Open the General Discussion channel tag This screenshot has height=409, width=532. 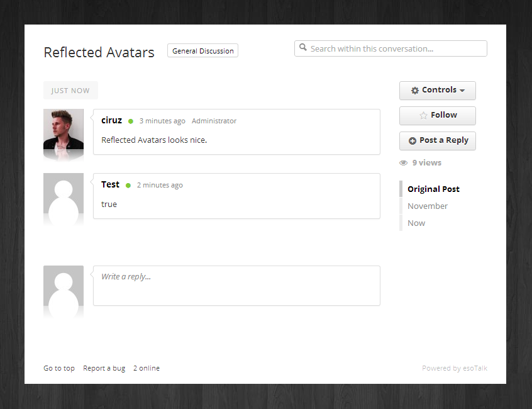coord(202,51)
